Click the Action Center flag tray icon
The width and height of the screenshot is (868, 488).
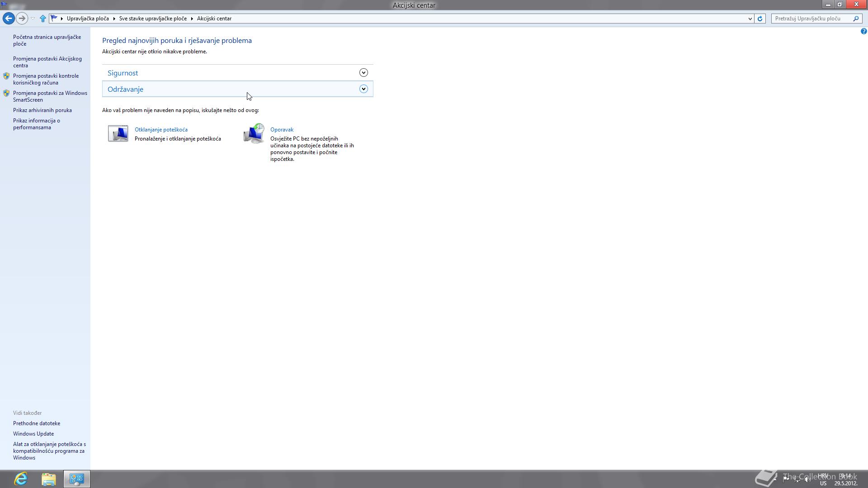(x=786, y=479)
